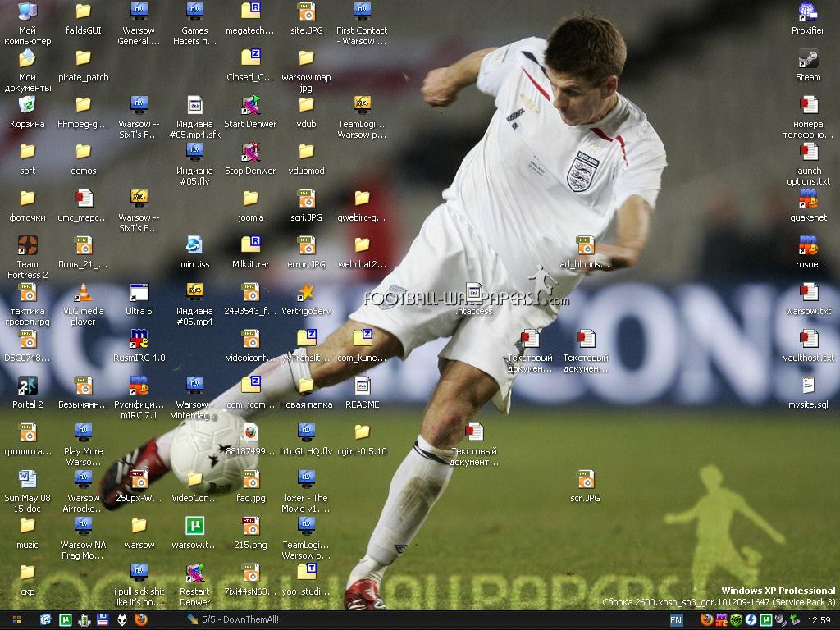The width and height of the screenshot is (840, 630).
Task: Restore the 5/5 - DownThemAll! taskbar window
Action: (x=232, y=620)
